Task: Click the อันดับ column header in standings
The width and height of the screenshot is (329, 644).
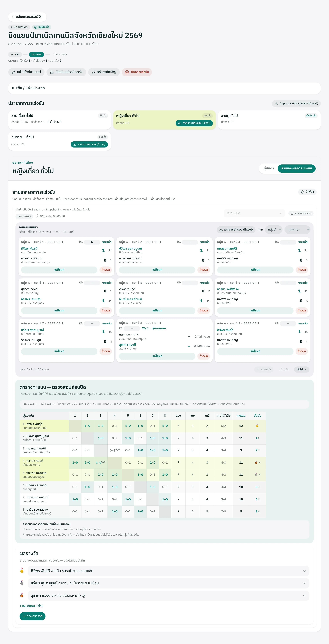Action: coord(258,416)
